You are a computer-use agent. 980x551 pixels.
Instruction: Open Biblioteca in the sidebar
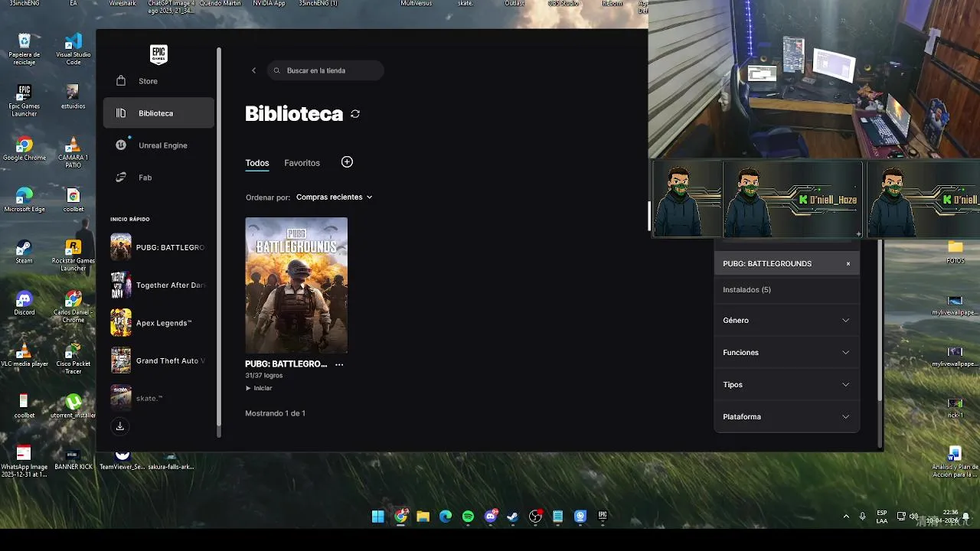pyautogui.click(x=158, y=113)
